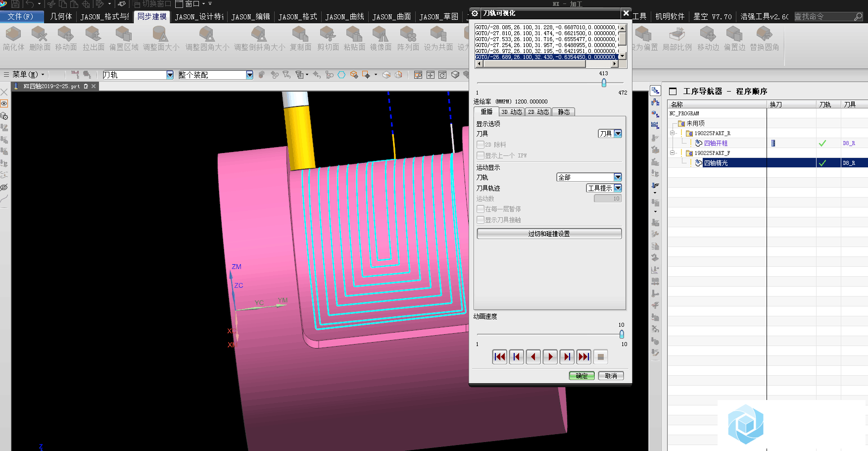Click 确定 in 刀轨可视化 dialog

(582, 376)
